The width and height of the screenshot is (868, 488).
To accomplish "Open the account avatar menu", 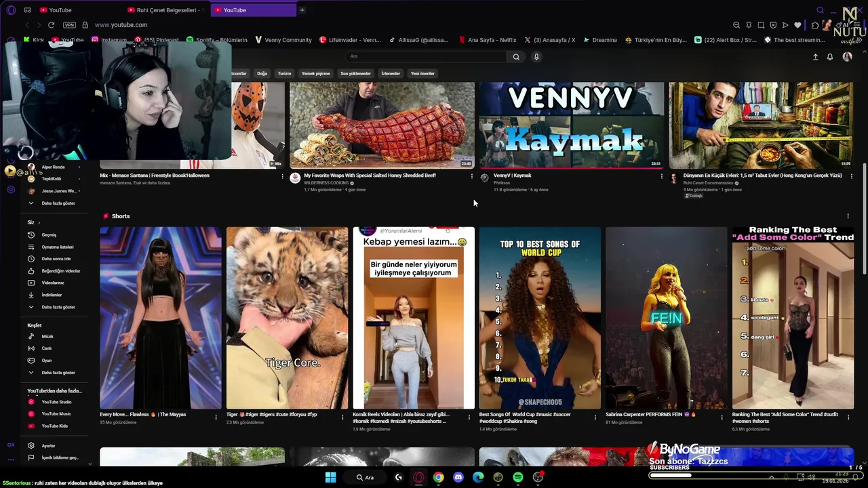I will (847, 57).
